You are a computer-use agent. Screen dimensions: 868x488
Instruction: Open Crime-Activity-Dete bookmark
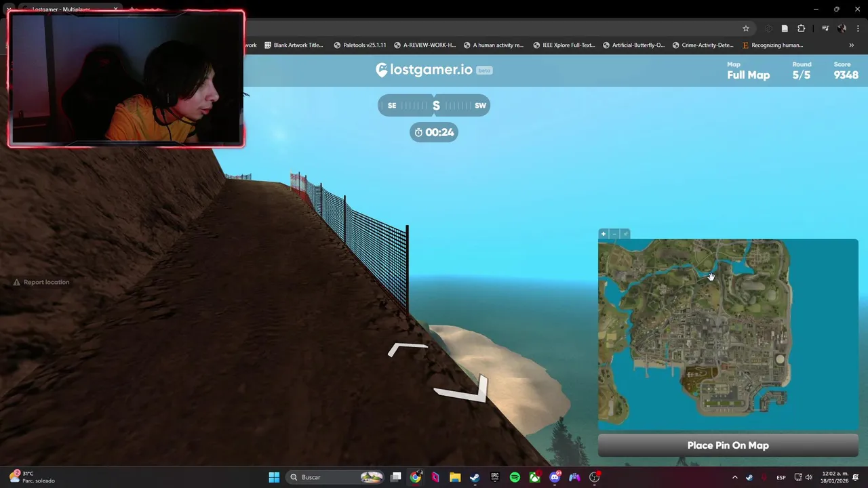(x=703, y=45)
